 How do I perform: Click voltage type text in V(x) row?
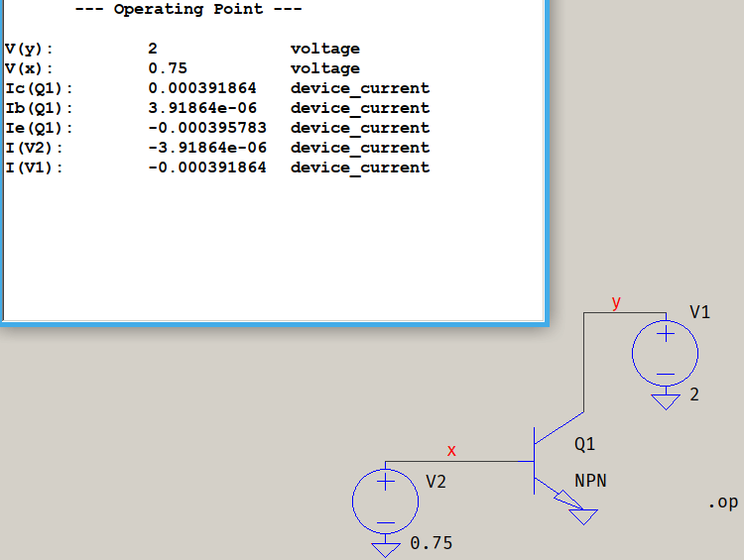click(325, 68)
